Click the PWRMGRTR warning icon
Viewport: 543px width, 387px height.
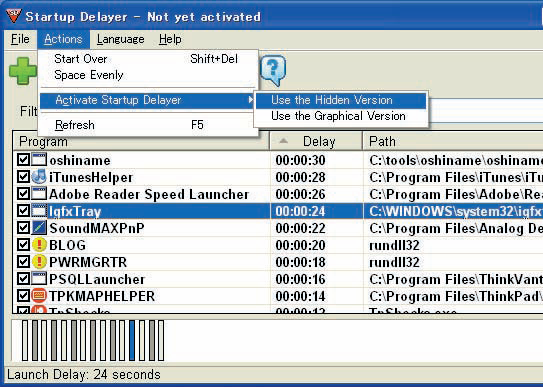tap(39, 261)
